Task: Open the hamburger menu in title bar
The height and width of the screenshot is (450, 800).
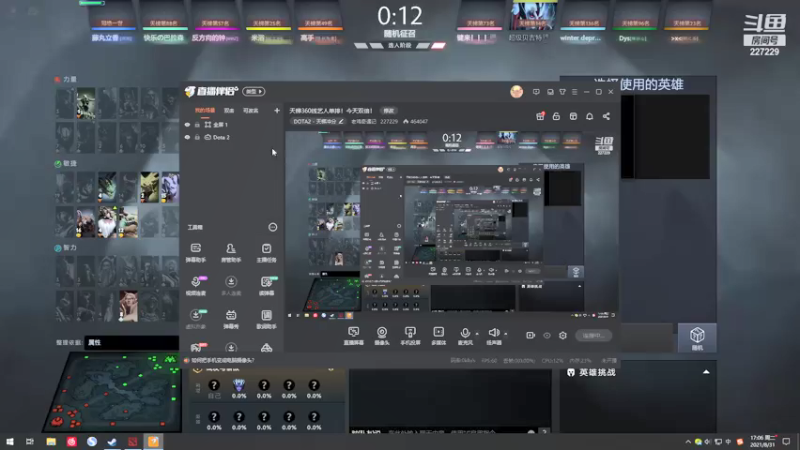Action: [x=574, y=92]
